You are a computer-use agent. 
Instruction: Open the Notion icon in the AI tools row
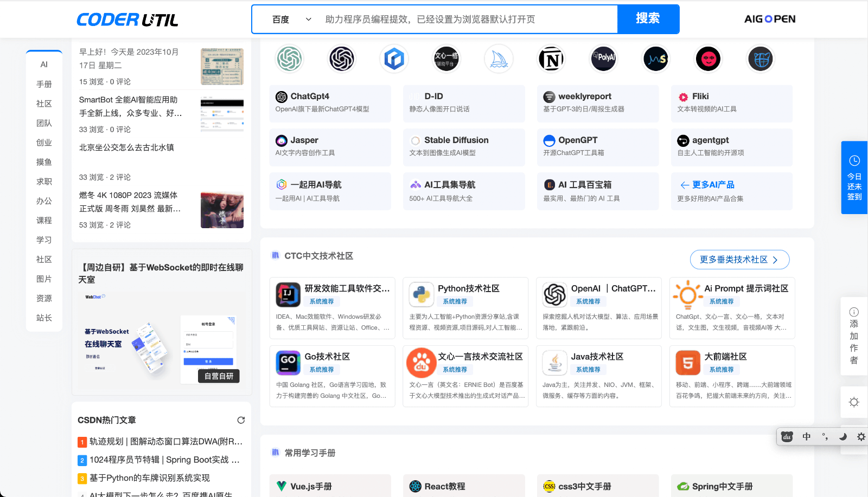551,59
